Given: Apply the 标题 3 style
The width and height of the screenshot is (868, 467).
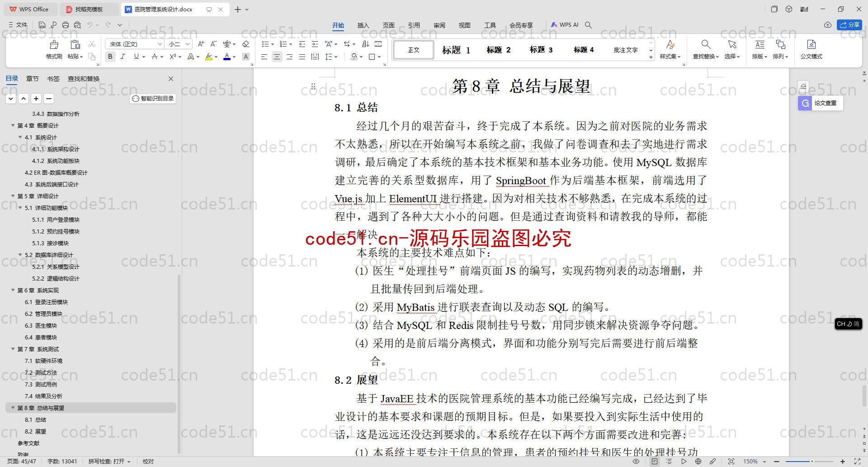Looking at the screenshot, I should pos(541,50).
